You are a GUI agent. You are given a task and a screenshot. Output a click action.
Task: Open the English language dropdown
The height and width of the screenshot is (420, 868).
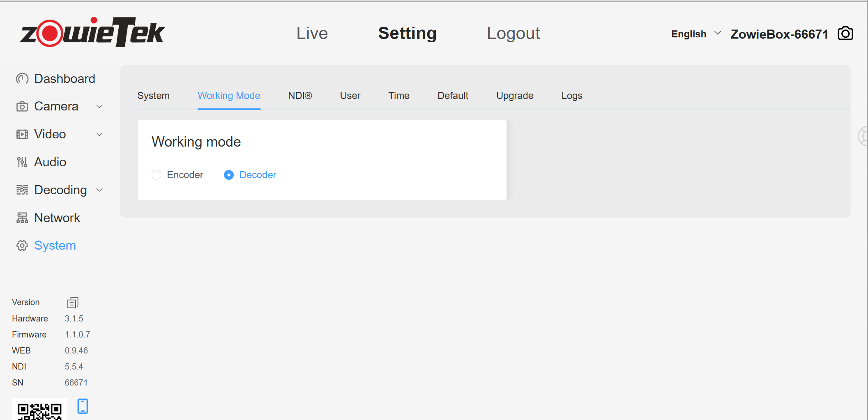point(695,34)
